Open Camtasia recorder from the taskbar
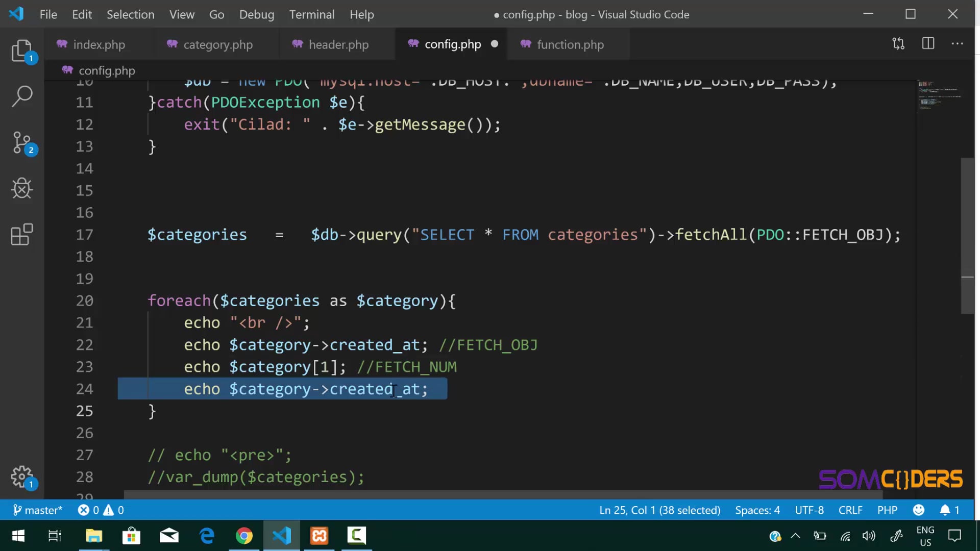Screen dimensions: 980x551 357,536
